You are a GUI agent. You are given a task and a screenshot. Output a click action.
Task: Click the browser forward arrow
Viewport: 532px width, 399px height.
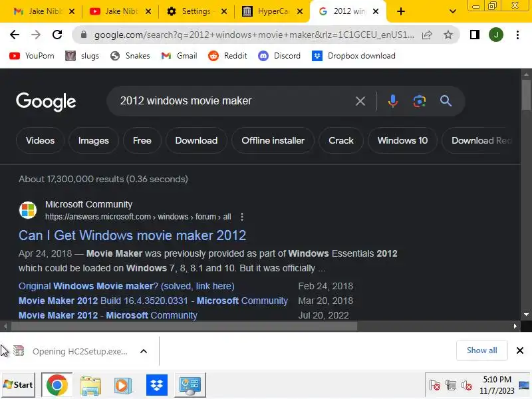(36, 35)
